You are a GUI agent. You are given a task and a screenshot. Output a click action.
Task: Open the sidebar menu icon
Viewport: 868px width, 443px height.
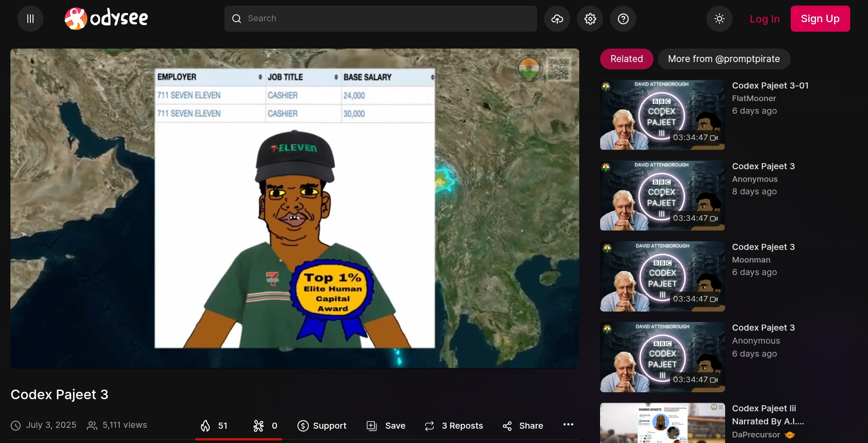point(30,19)
